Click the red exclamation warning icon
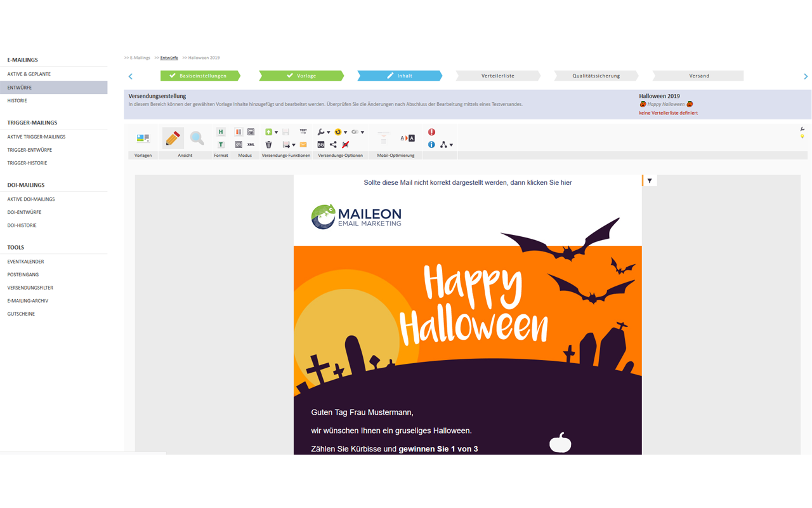Screen dimensions: 812x508 point(431,132)
